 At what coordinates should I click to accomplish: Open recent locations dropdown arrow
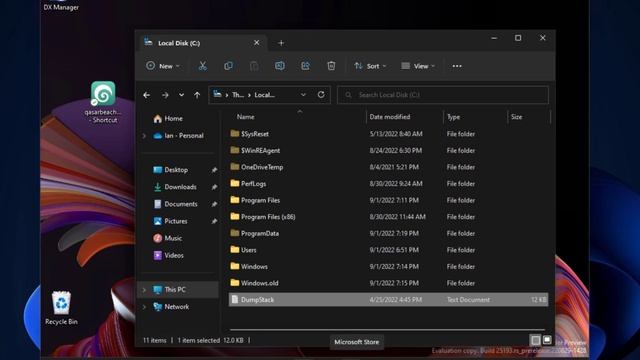point(181,95)
